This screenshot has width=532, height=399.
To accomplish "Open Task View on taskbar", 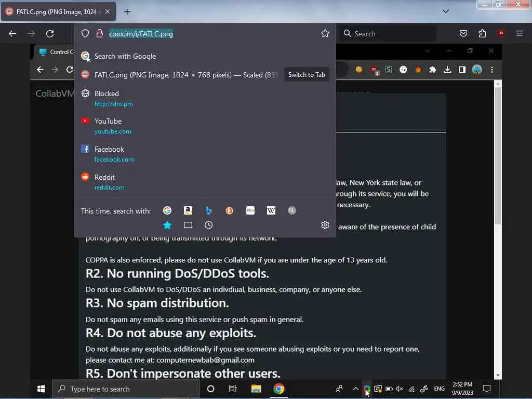I will point(233,389).
